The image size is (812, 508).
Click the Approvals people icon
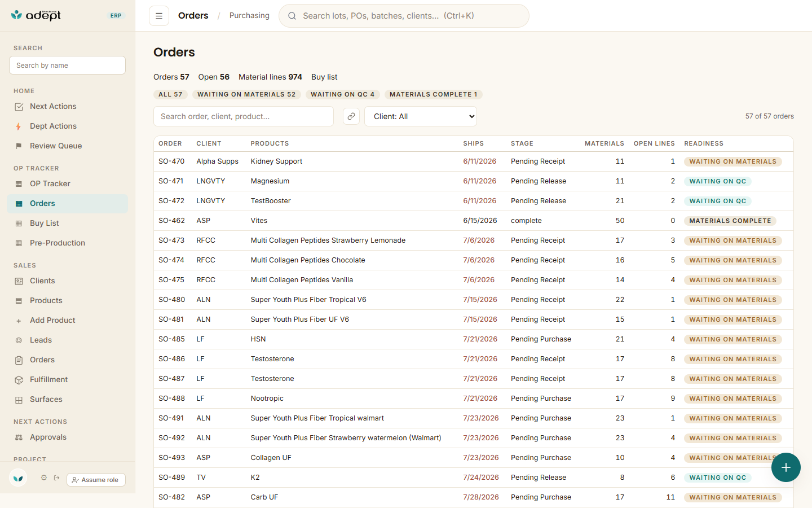pos(19,437)
